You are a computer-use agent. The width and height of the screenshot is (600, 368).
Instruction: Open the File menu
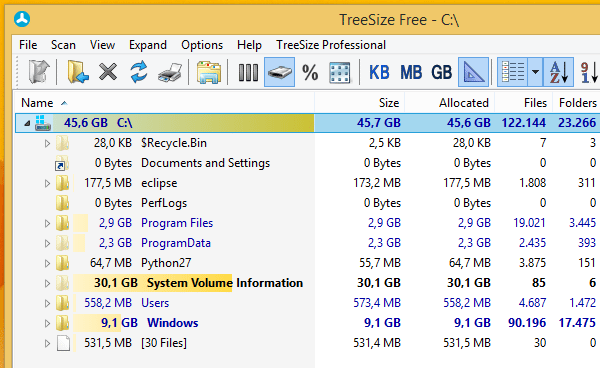pyautogui.click(x=28, y=45)
